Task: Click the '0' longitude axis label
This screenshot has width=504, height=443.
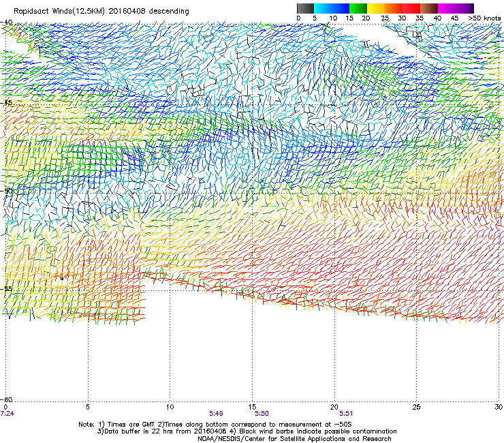Action: point(5,407)
